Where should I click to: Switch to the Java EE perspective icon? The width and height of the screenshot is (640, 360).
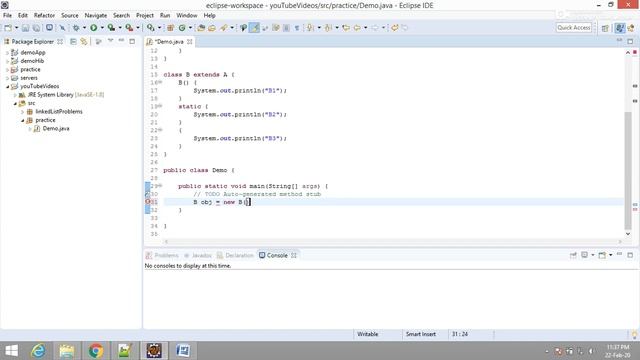click(x=631, y=28)
